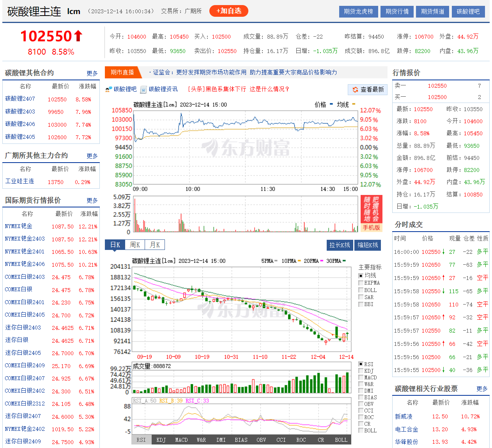Enable the 均线 main indicator

[x=361, y=276]
